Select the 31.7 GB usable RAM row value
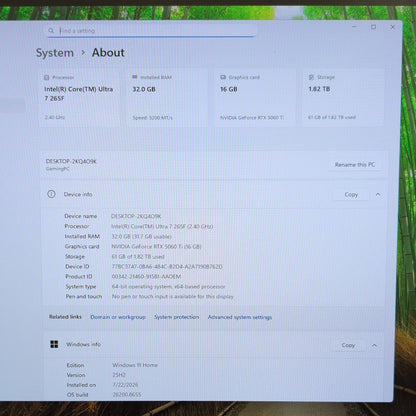Screen dimensions: 416x416 point(141,237)
